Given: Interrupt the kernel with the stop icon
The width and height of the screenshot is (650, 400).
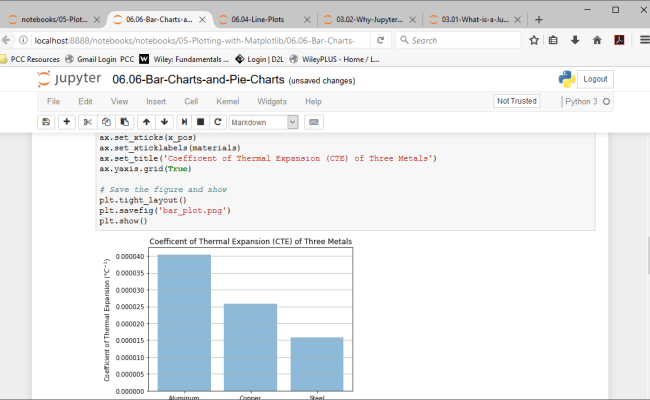Looking at the screenshot, I should (x=200, y=122).
